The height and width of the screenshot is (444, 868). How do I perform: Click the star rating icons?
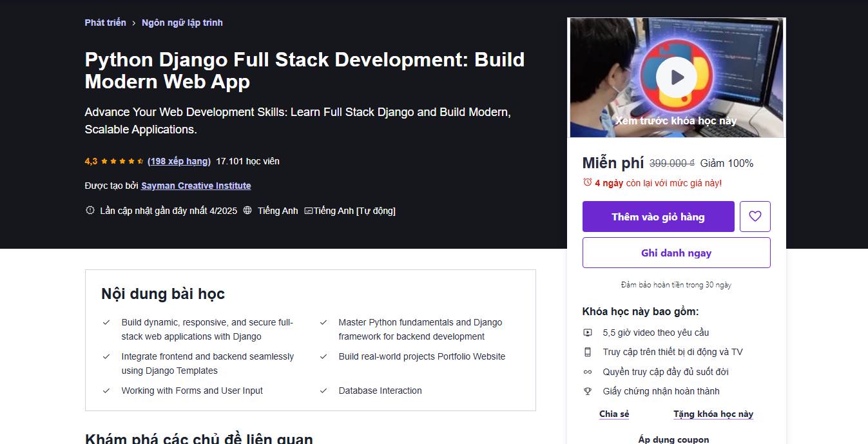click(122, 161)
